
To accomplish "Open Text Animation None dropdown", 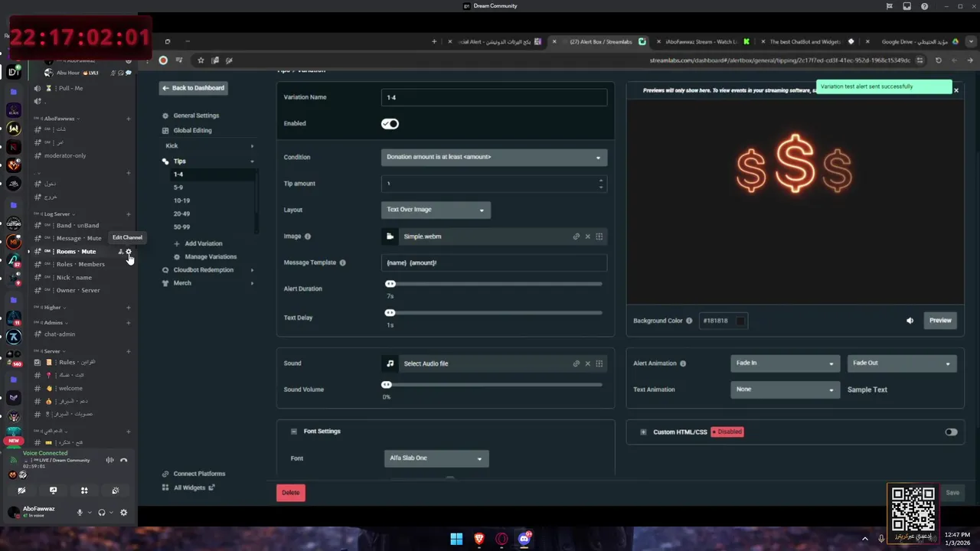I will (785, 390).
